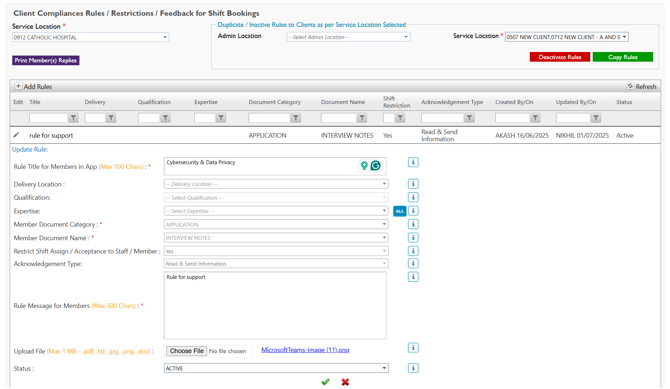The height and width of the screenshot is (389, 670).
Task: Click the NIKHIL 01/07/2025 cell
Action: pos(582,136)
